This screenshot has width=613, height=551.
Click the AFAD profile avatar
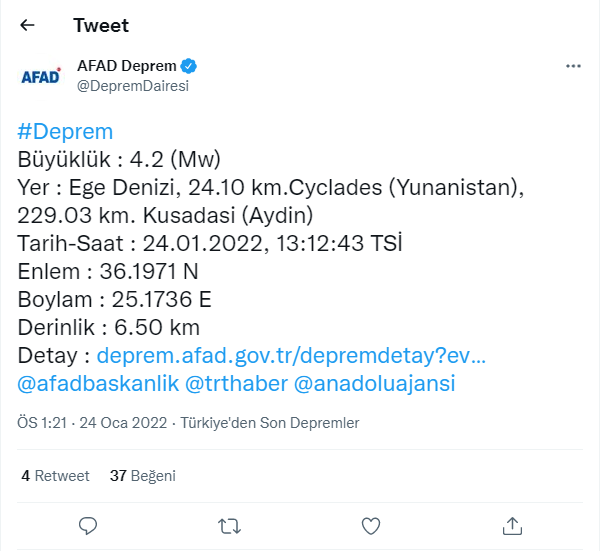point(40,76)
